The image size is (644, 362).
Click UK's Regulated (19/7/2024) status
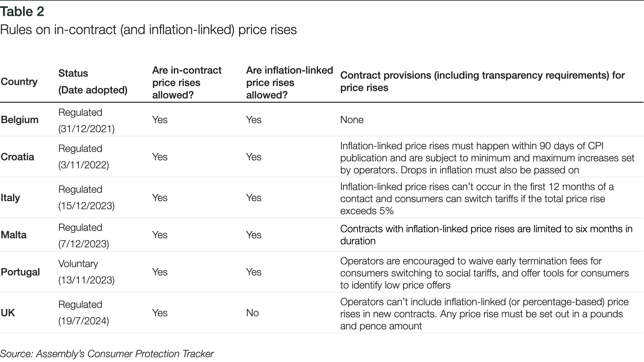click(x=84, y=313)
